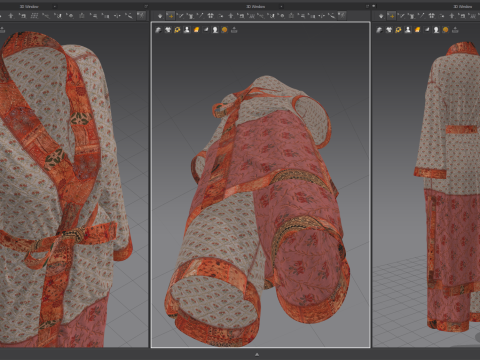Toggle the show avatar bust icon in middle viewport

187,30
